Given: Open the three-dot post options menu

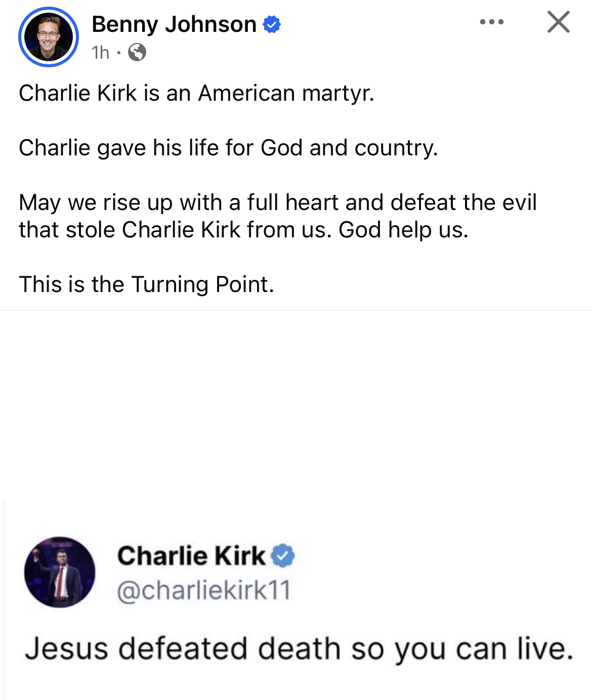Looking at the screenshot, I should pos(492,22).
